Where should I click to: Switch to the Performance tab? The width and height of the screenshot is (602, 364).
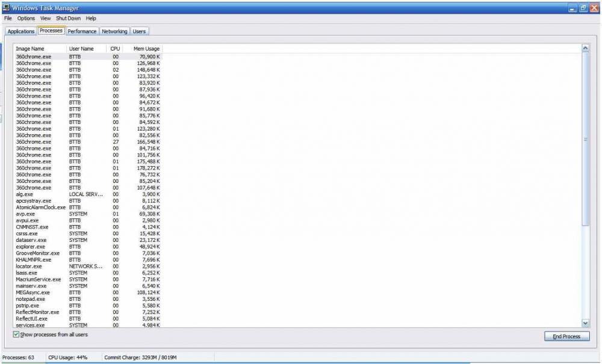point(82,31)
